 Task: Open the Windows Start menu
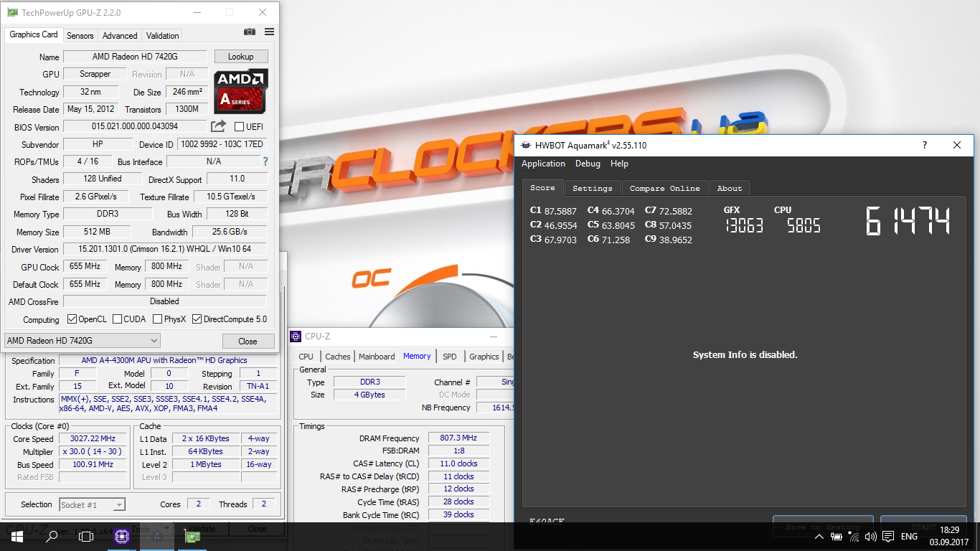tap(17, 536)
